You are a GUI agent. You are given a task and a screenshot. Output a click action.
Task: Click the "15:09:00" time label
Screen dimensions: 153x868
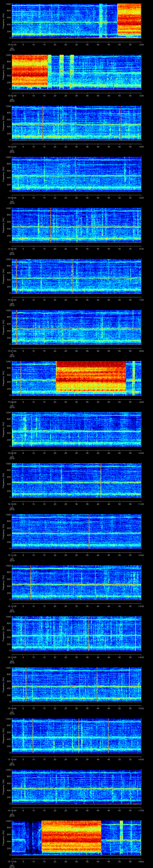[x=12, y=453]
